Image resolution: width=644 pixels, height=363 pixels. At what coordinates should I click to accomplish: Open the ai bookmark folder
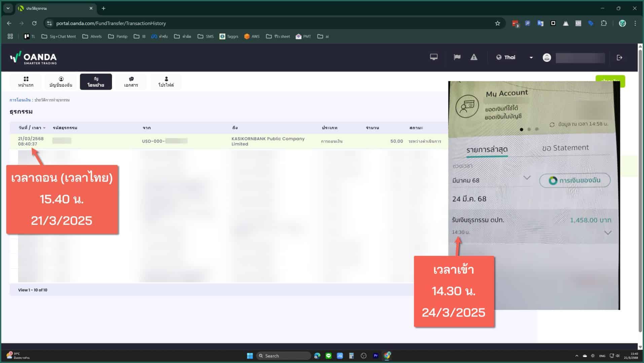click(x=323, y=36)
